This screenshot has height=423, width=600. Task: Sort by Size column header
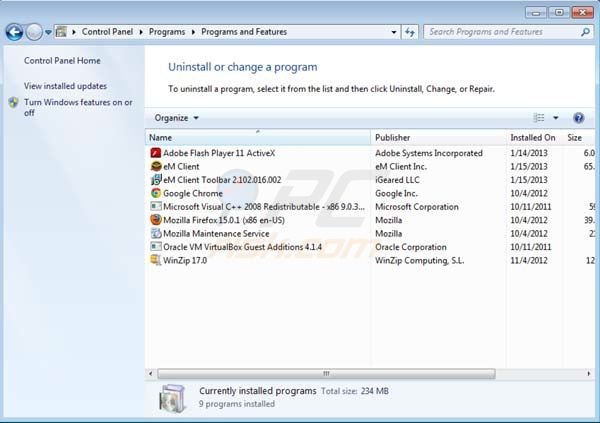click(x=579, y=137)
